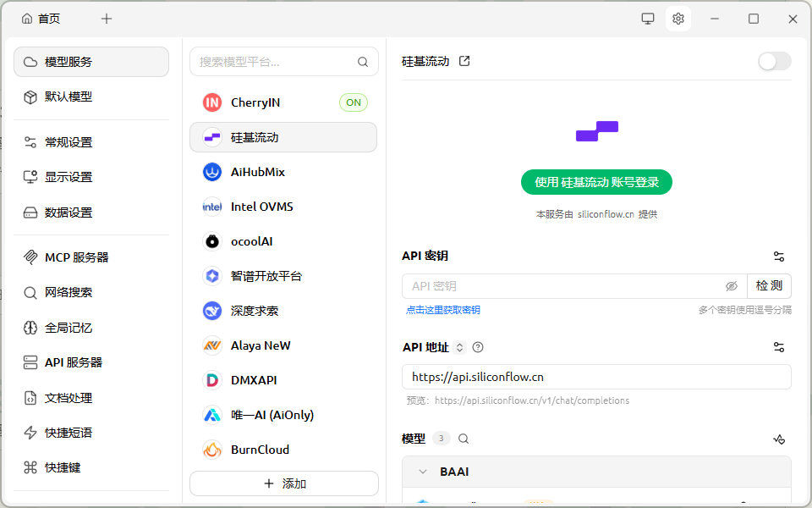Open settings gear icon in title bar
This screenshot has width=812, height=508.
point(678,19)
